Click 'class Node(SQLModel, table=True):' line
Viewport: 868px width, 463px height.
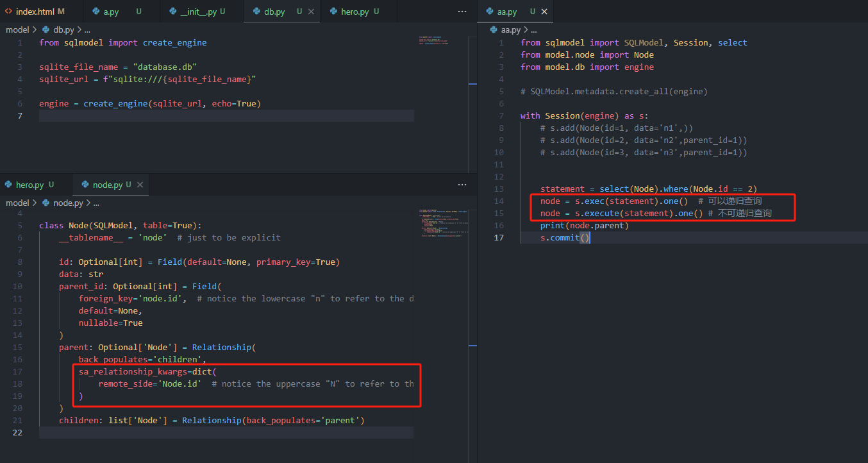(121, 225)
